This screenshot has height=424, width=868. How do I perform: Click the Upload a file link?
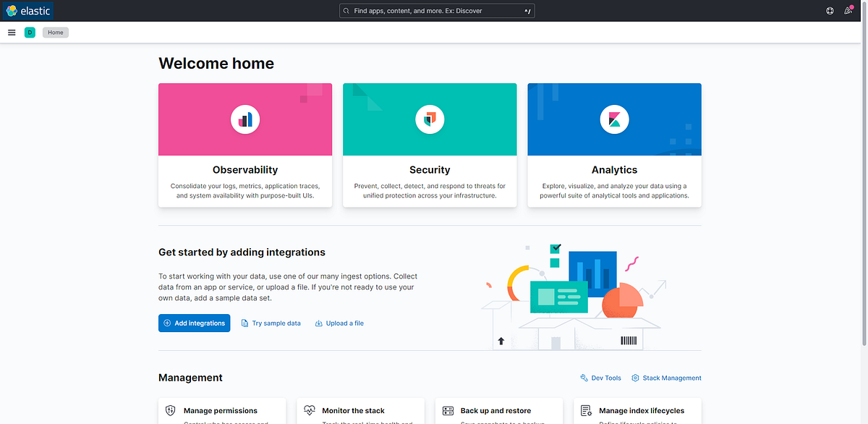pyautogui.click(x=339, y=323)
